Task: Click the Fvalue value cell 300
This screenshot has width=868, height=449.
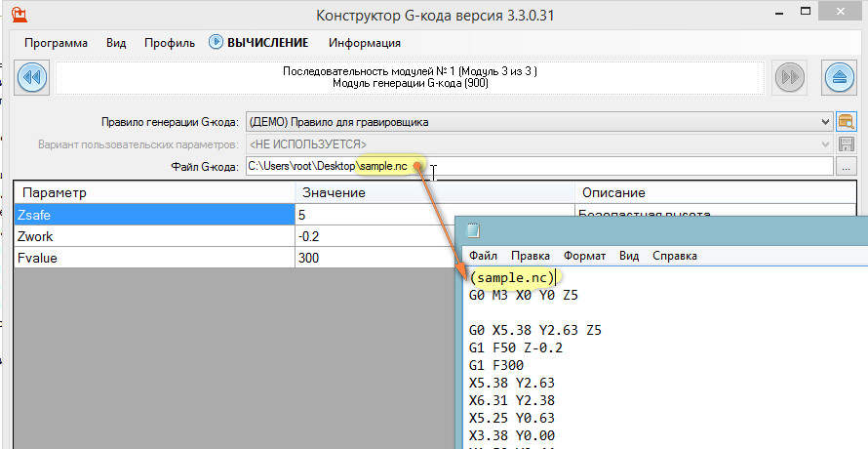Action: coord(375,258)
